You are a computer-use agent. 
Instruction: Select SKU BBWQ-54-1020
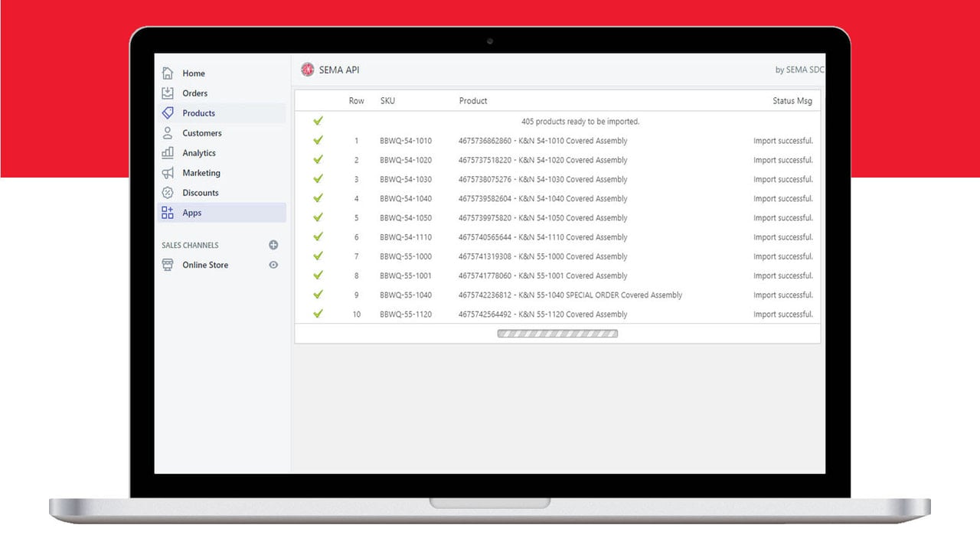tap(406, 160)
